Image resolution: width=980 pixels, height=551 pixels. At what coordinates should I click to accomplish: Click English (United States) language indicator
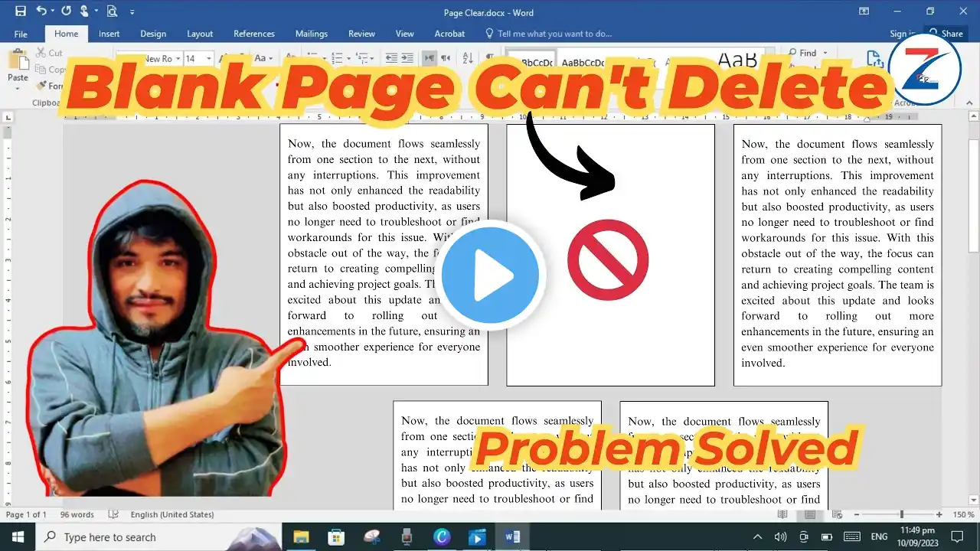pos(172,515)
